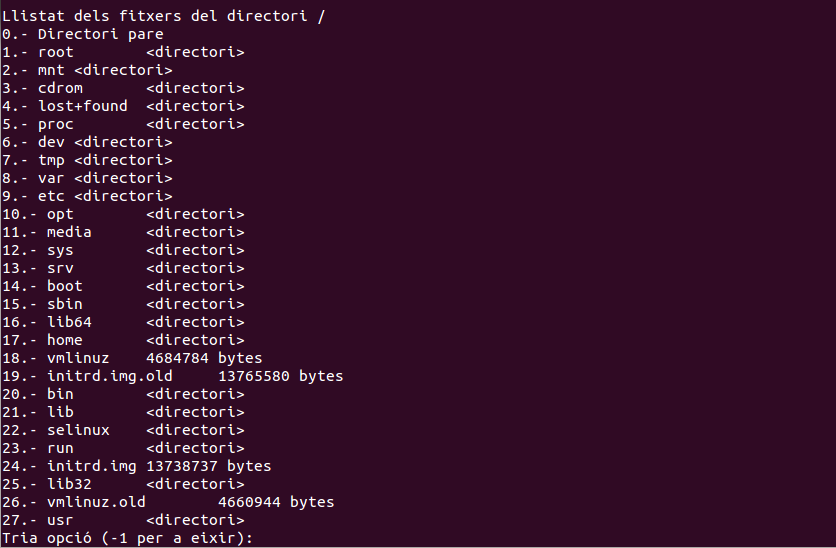Click the 'proc' directory line
Viewport: 836px width, 548px height.
click(56, 124)
